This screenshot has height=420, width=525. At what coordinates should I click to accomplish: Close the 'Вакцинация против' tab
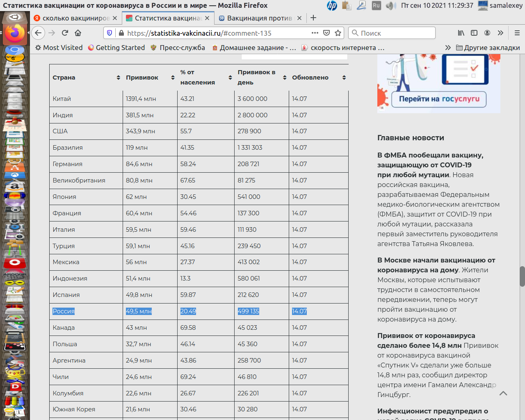[x=299, y=18]
